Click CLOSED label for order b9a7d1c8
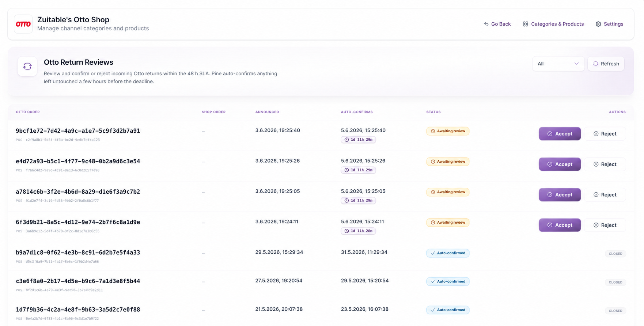The height and width of the screenshot is (326, 644). pos(615,254)
